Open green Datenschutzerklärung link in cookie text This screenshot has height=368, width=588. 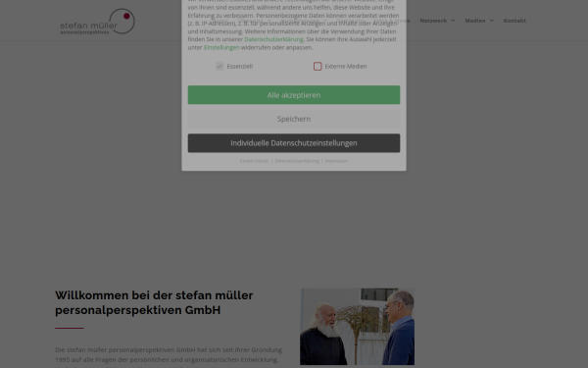click(x=273, y=39)
